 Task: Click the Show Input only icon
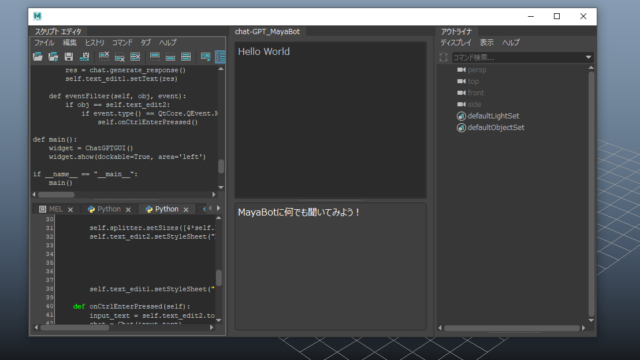(170, 57)
